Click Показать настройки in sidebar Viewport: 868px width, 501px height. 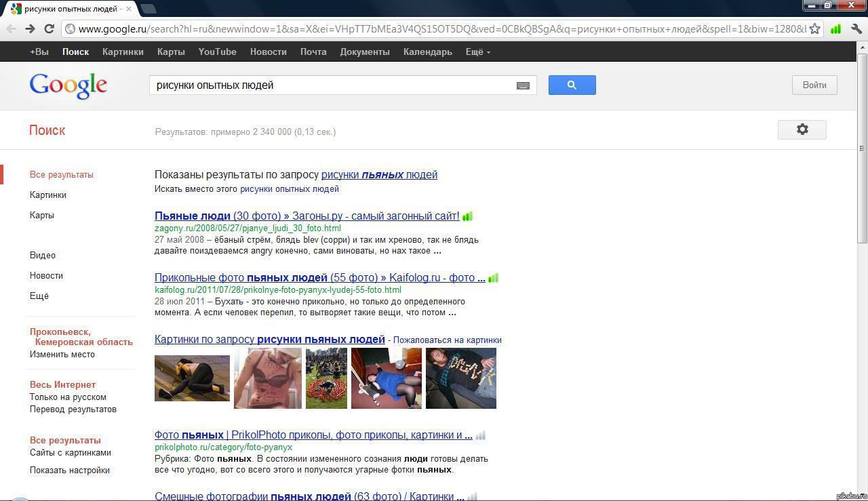point(70,470)
